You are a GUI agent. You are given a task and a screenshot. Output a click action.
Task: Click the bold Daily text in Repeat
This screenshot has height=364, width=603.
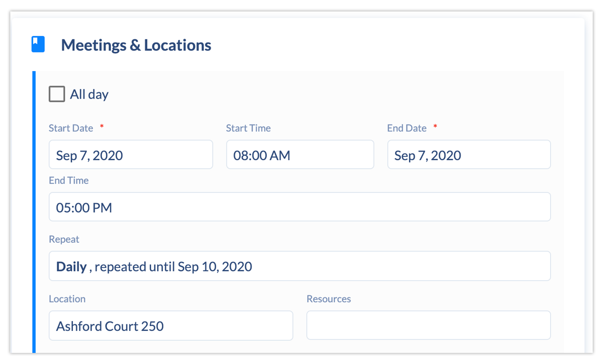click(x=71, y=266)
